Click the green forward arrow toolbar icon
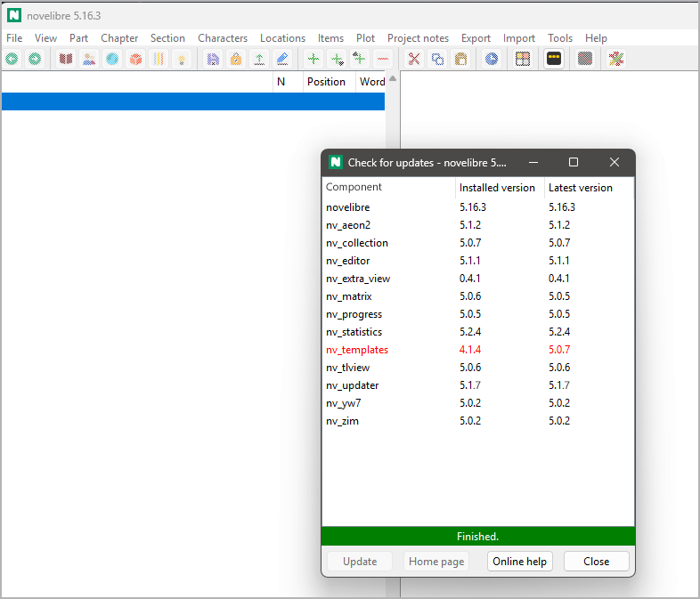Screen dimensions: 700x599 point(35,59)
